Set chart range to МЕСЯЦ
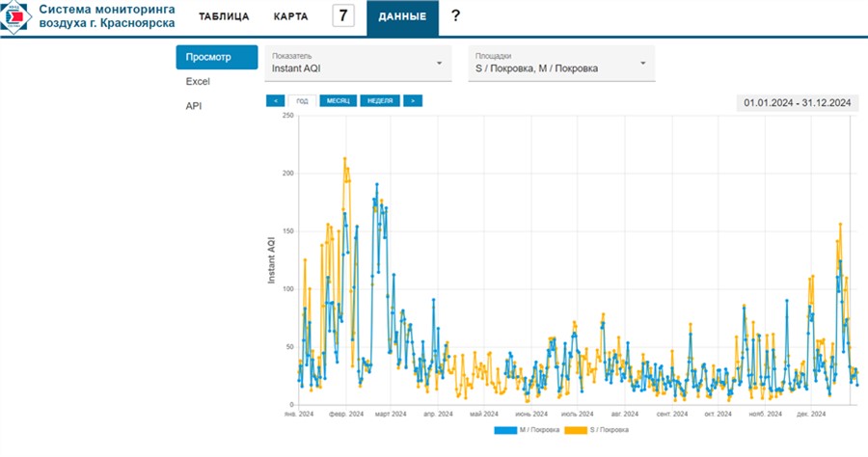The height and width of the screenshot is (457, 868). click(x=338, y=100)
